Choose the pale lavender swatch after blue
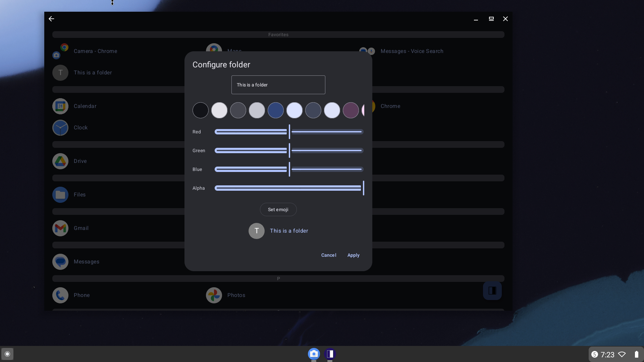 click(x=294, y=110)
